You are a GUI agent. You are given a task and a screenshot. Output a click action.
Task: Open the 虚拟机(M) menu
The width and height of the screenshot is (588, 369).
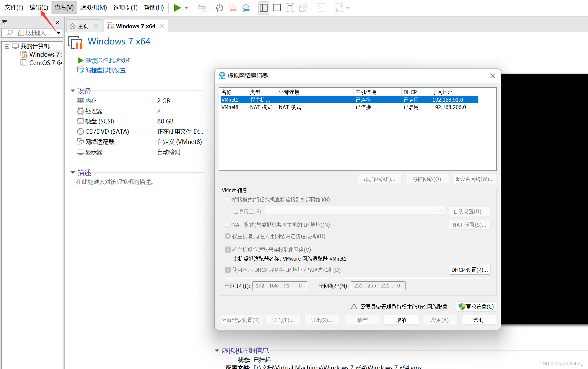[93, 7]
